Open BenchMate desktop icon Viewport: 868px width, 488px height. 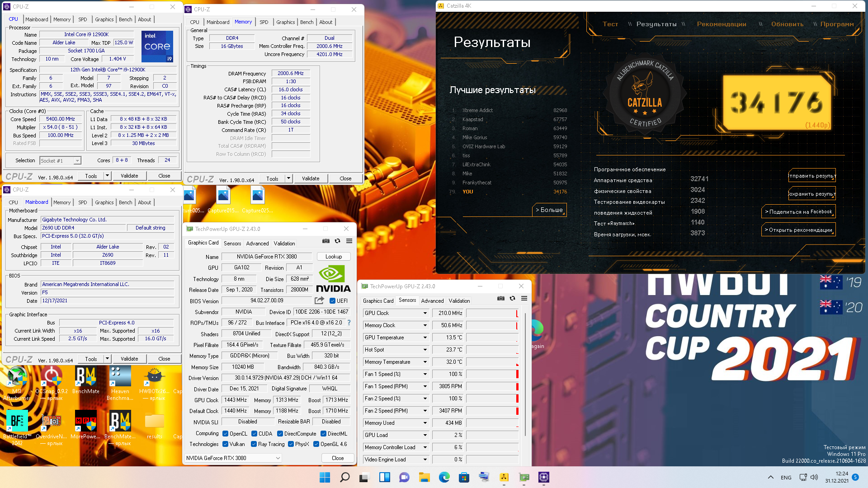(86, 380)
